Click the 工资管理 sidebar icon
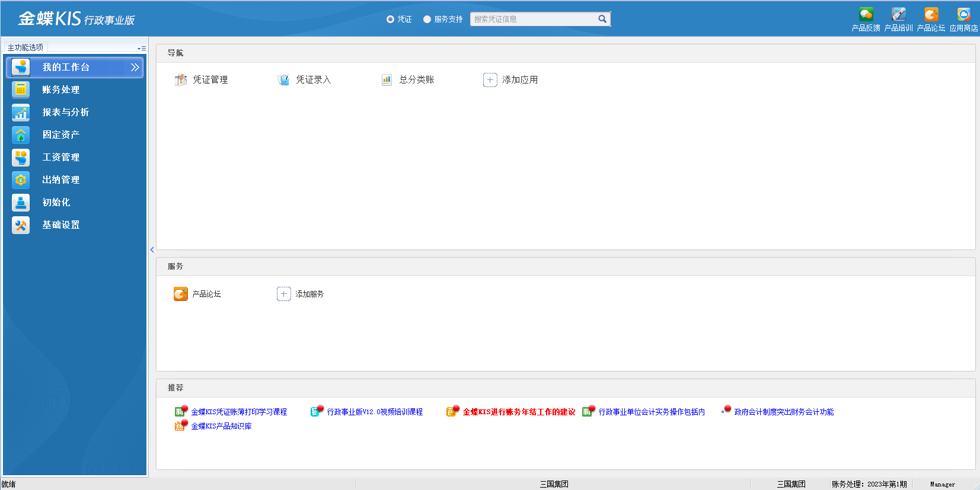Screen dimensions: 980x490 pyautogui.click(x=21, y=157)
